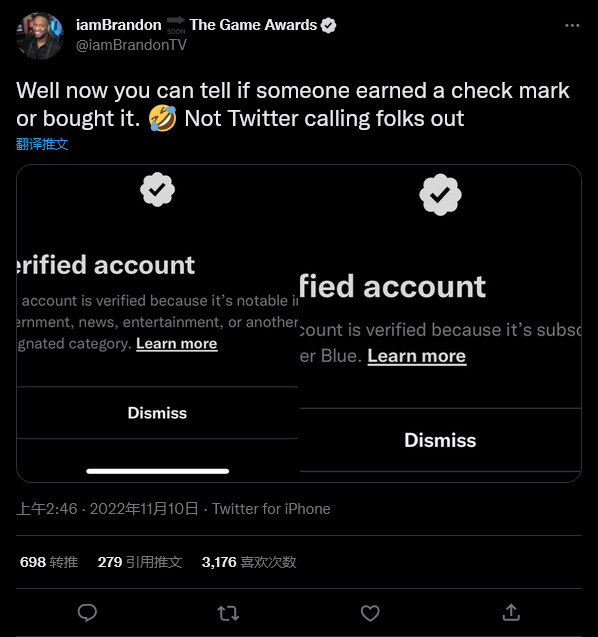Open the @iamBrandonTV handle
Image resolution: width=598 pixels, height=637 pixels.
[x=131, y=45]
